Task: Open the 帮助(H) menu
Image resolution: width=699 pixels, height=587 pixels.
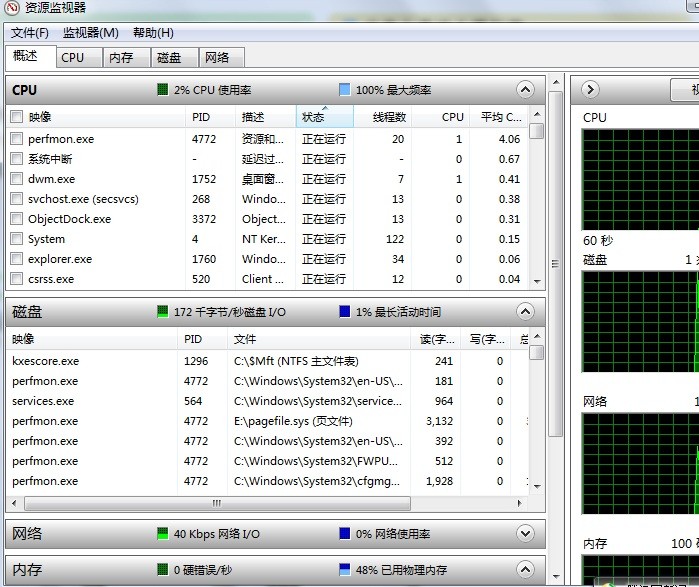Action: point(153,33)
